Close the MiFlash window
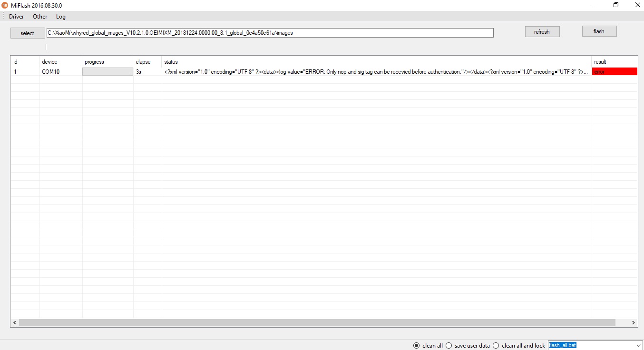This screenshot has width=644, height=350. click(637, 5)
